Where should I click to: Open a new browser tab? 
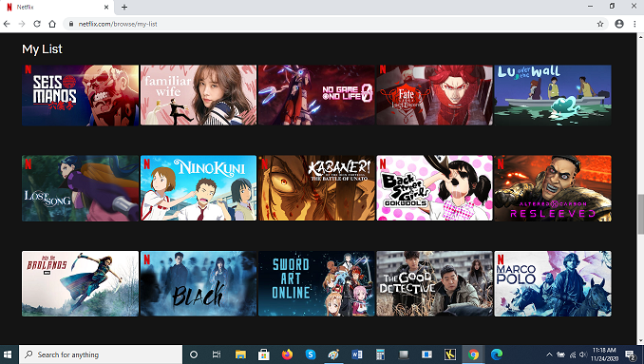tap(124, 7)
